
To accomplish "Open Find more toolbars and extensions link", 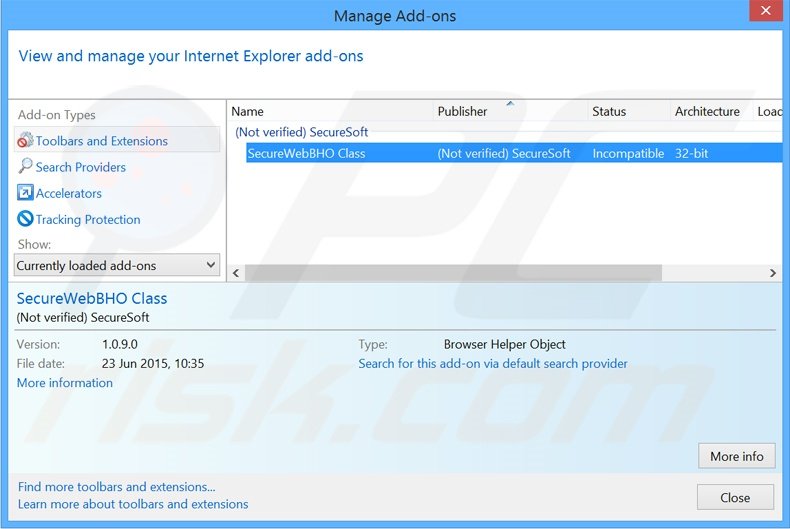I will [116, 487].
